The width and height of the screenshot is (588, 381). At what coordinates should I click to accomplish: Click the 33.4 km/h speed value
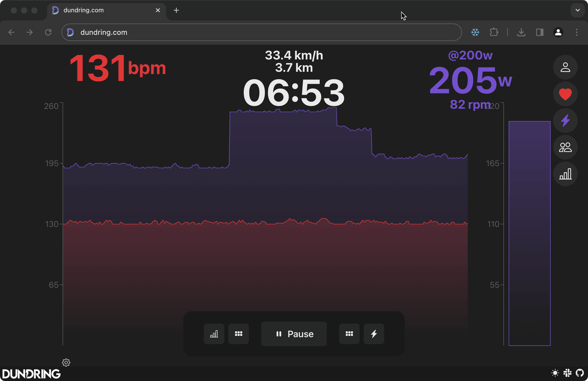point(294,55)
